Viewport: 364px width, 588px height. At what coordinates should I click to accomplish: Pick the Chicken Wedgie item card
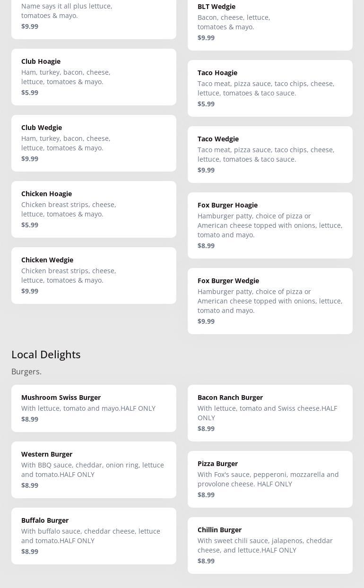coord(94,276)
